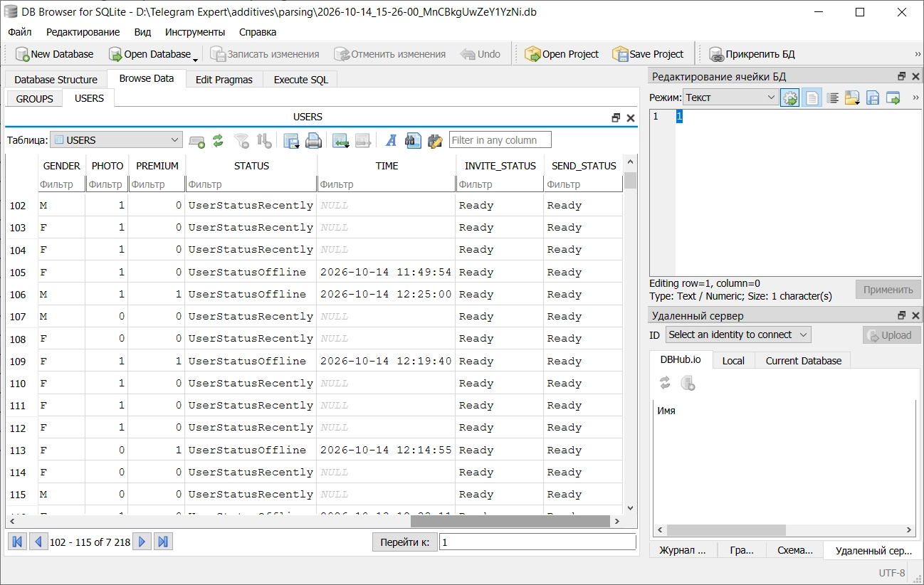Viewport: 924px width, 585px height.
Task: Click the table's vertical scrollbar
Action: coord(630,180)
